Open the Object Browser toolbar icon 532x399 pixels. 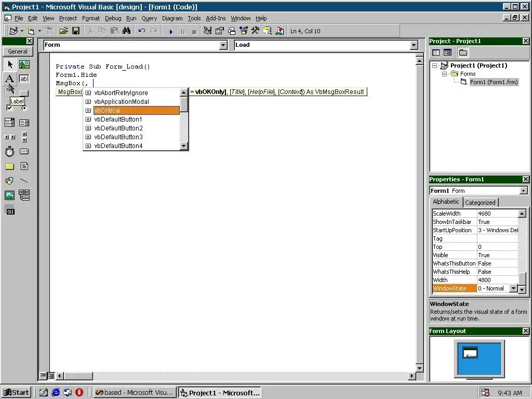244,31
